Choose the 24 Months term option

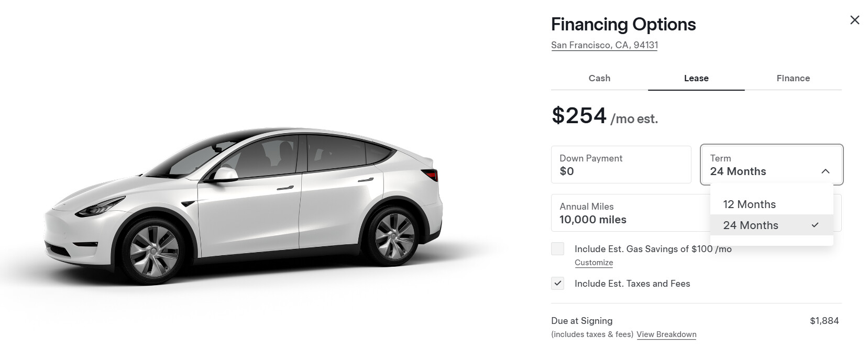tap(750, 225)
